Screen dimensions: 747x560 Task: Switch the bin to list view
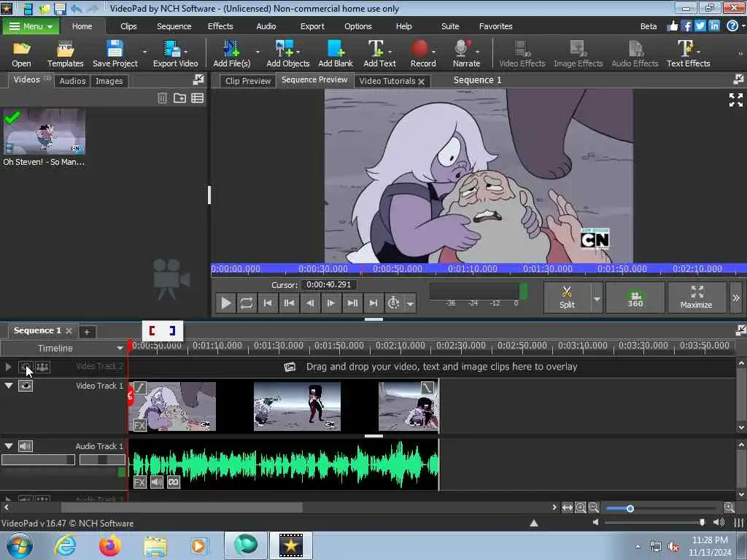click(x=197, y=98)
